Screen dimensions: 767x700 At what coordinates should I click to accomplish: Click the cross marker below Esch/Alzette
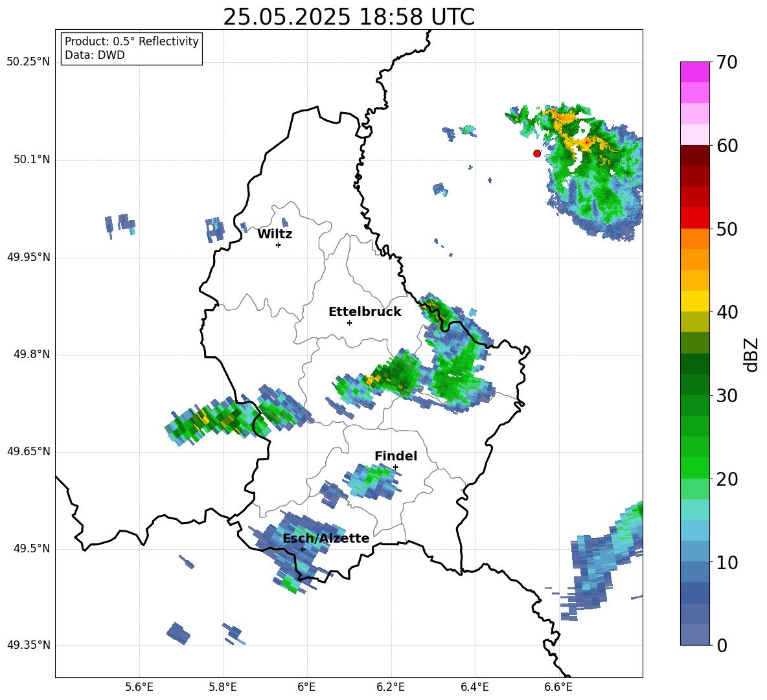tap(303, 549)
